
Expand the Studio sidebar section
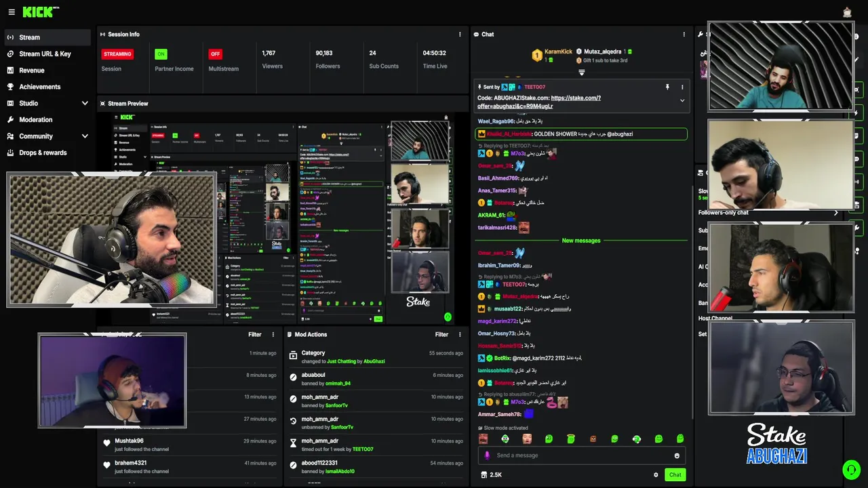tap(85, 103)
